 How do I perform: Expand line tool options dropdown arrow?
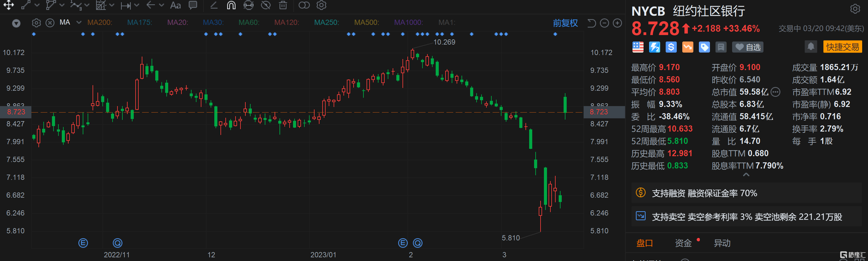click(x=37, y=6)
